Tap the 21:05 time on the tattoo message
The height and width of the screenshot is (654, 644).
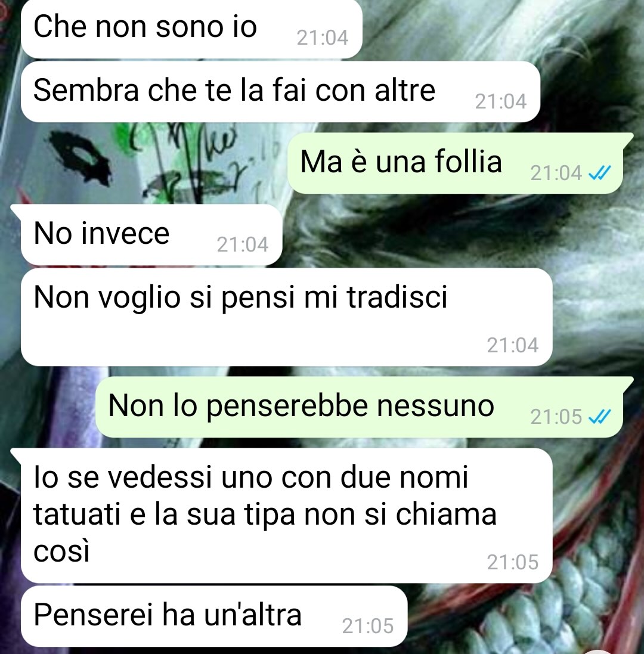pos(513,562)
